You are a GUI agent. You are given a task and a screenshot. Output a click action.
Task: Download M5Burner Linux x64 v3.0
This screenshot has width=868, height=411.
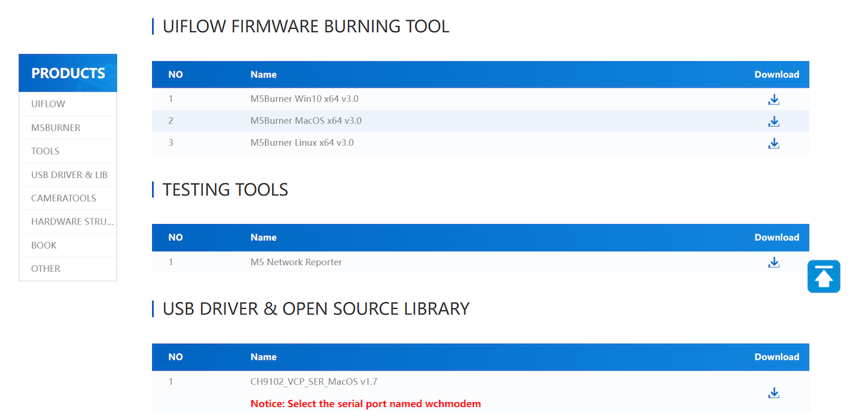click(x=773, y=143)
